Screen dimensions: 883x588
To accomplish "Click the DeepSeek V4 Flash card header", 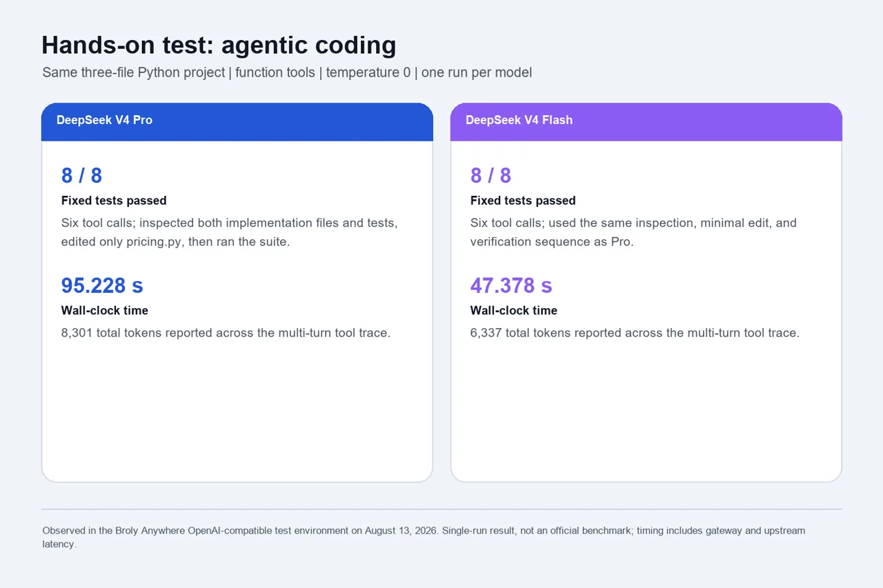I will tap(646, 122).
